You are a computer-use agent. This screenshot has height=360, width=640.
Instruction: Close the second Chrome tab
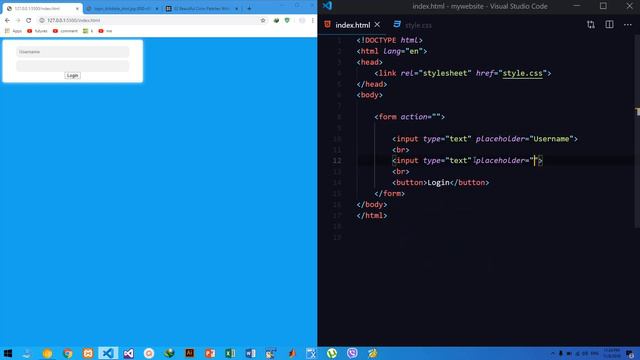coord(157,9)
